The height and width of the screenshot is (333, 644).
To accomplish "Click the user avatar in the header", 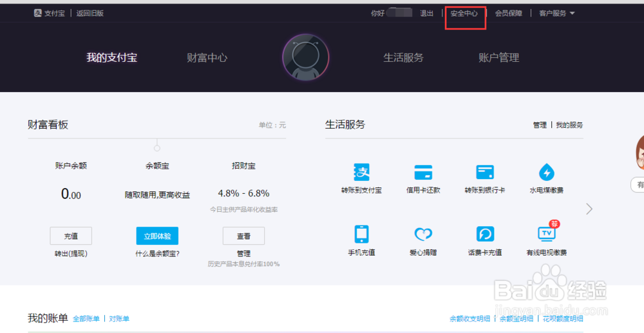I will pos(305,57).
